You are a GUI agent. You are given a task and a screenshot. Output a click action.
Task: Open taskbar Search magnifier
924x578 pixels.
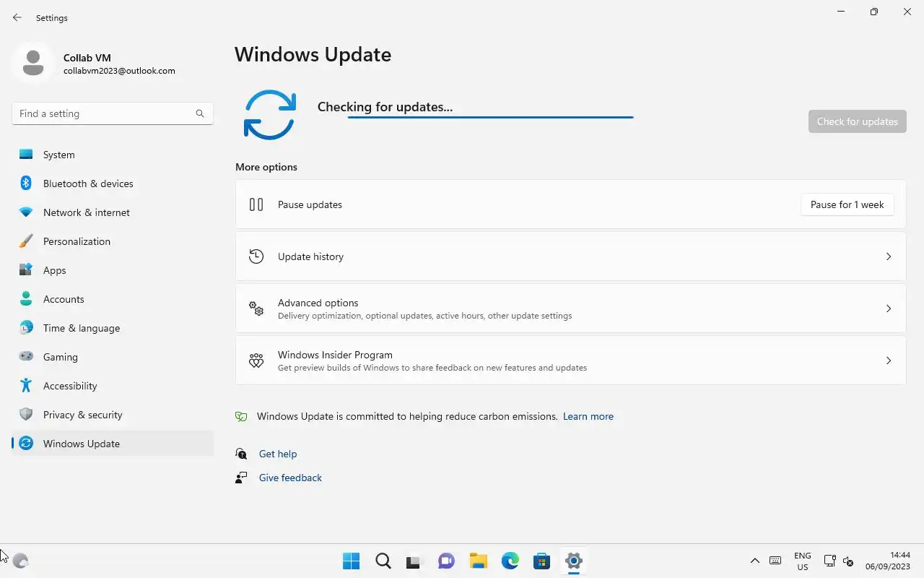(x=383, y=561)
